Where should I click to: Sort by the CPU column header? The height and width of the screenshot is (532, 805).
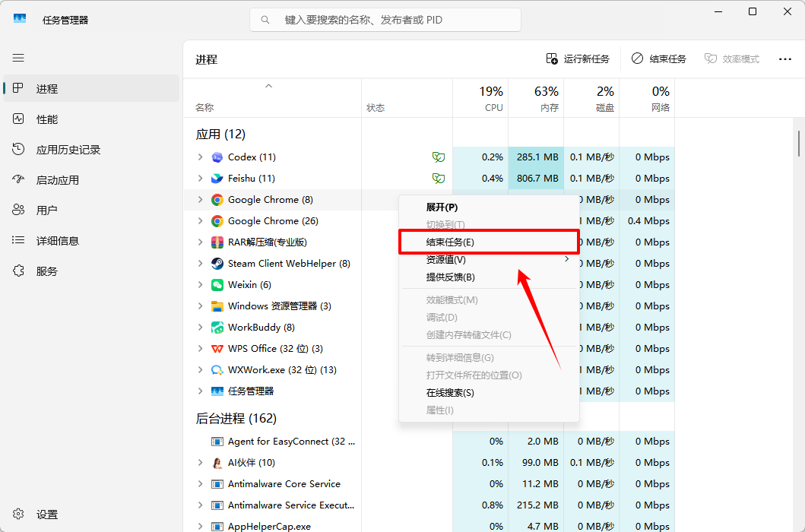pos(480,99)
